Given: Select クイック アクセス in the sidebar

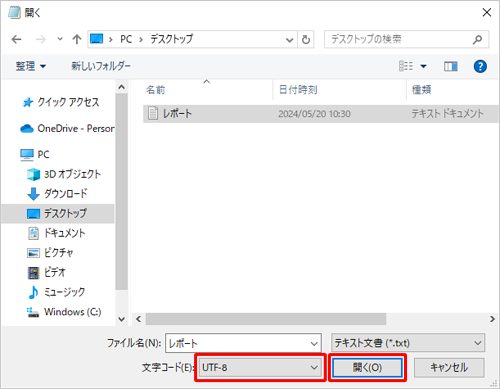Looking at the screenshot, I should (x=60, y=102).
